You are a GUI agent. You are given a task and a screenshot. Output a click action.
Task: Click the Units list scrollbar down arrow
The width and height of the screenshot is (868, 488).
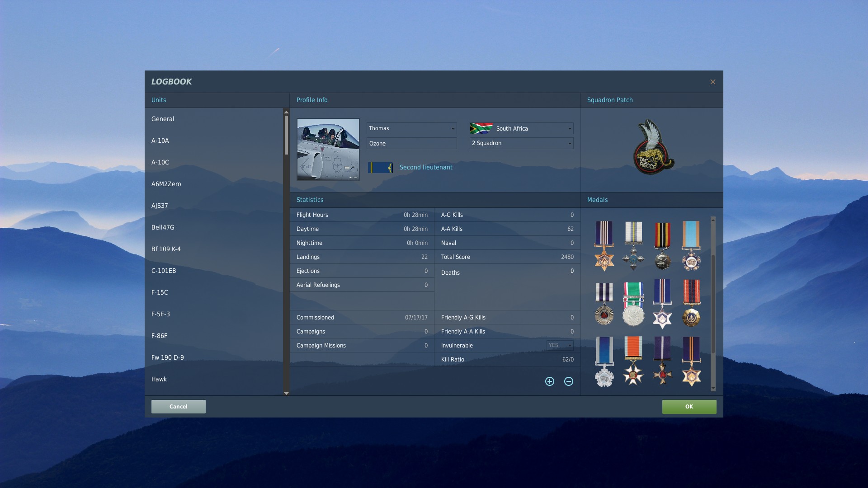[x=286, y=393]
